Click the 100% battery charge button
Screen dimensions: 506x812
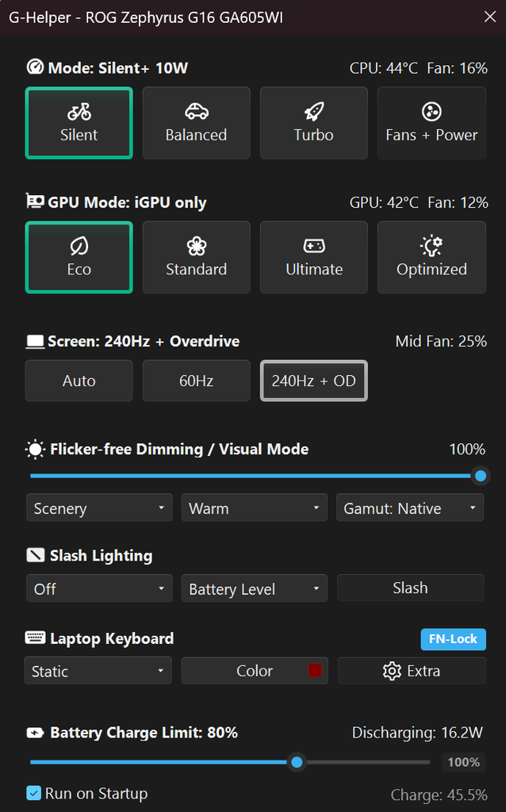tap(463, 762)
